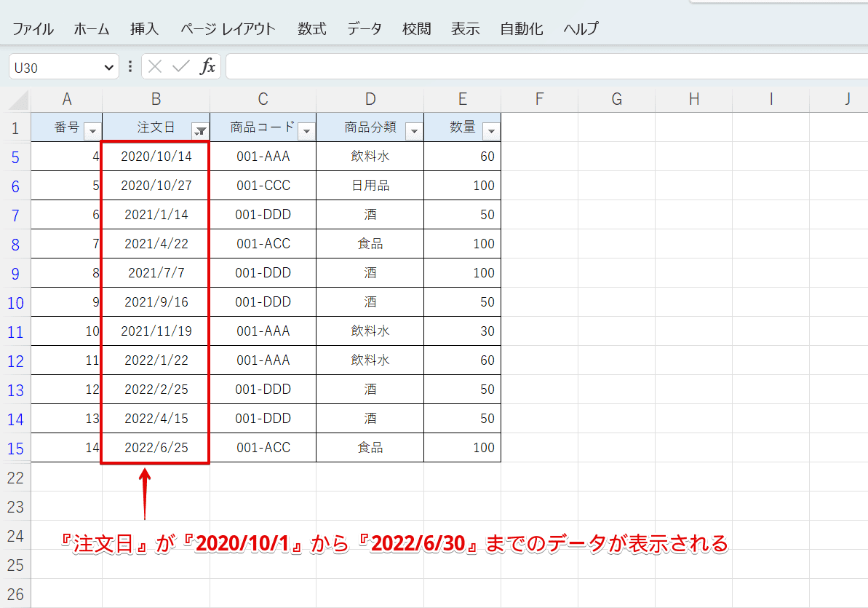868x608 pixels.
Task: Select column D header
Action: (370, 99)
